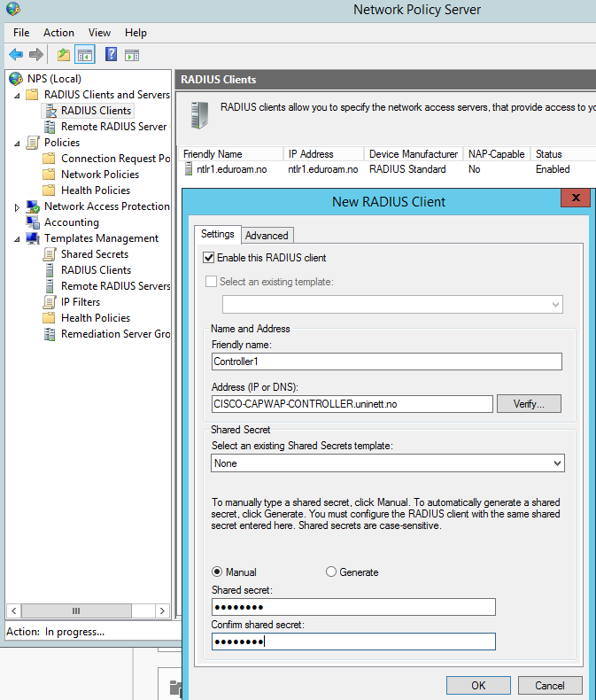This screenshot has width=596, height=700.
Task: Click the Connection Request Policies folder icon
Action: [x=49, y=159]
